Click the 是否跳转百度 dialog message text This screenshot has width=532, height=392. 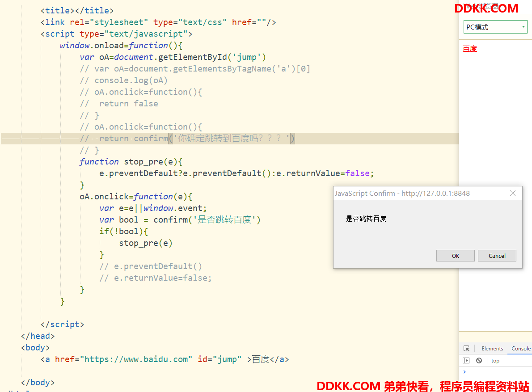point(366,219)
